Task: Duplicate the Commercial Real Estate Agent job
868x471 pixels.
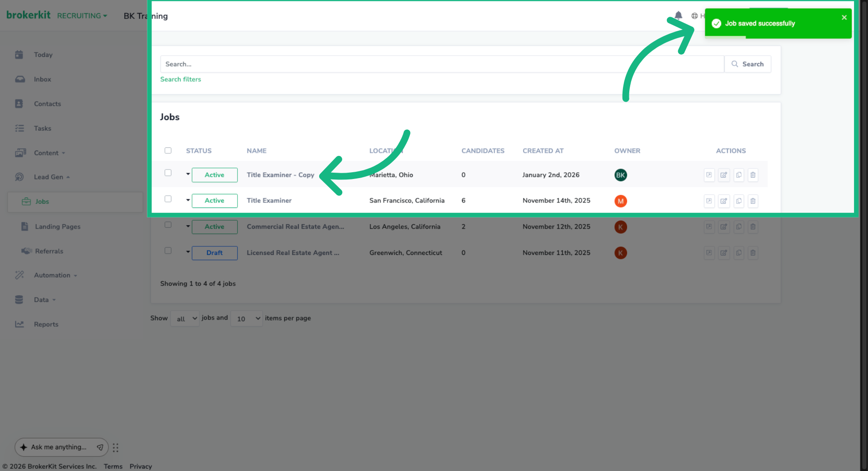Action: pyautogui.click(x=739, y=227)
